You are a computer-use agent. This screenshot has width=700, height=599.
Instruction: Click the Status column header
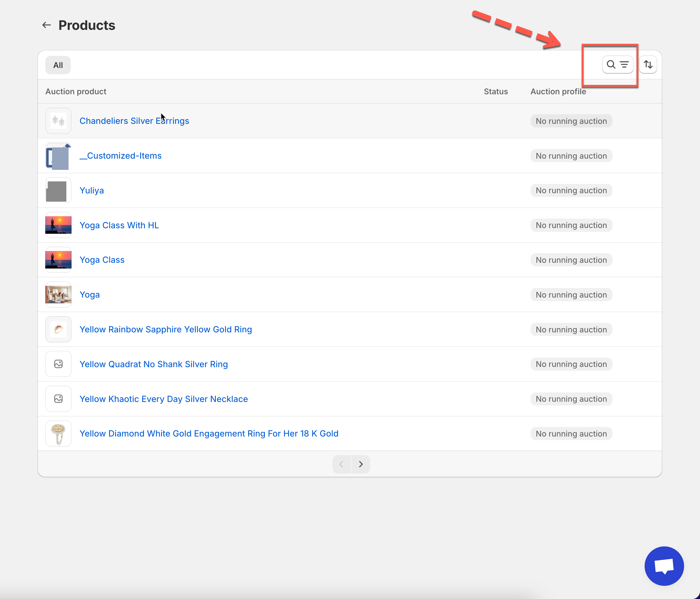pyautogui.click(x=496, y=92)
